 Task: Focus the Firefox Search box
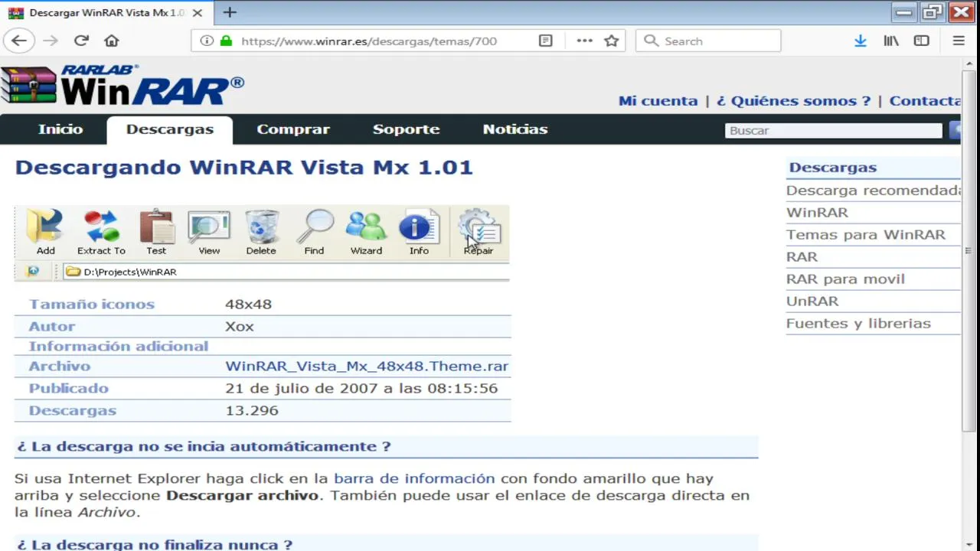click(x=708, y=41)
